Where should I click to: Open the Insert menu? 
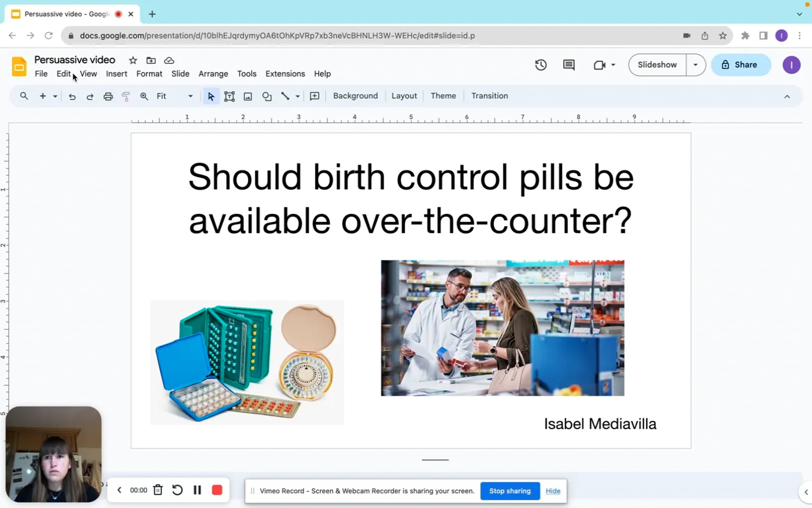pyautogui.click(x=116, y=74)
